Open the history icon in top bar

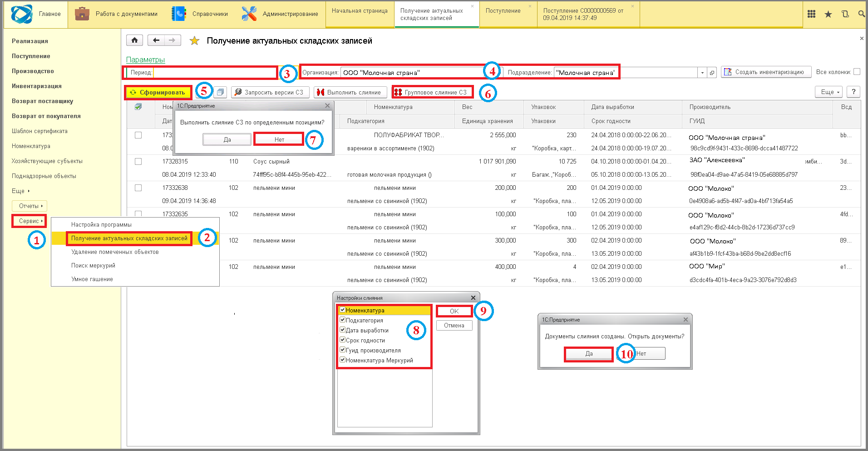pyautogui.click(x=845, y=14)
